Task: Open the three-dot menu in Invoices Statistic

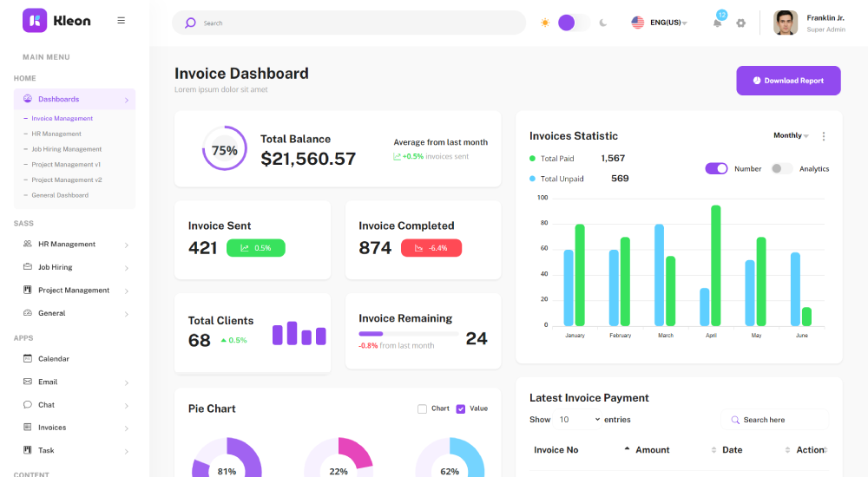Action: tap(824, 136)
